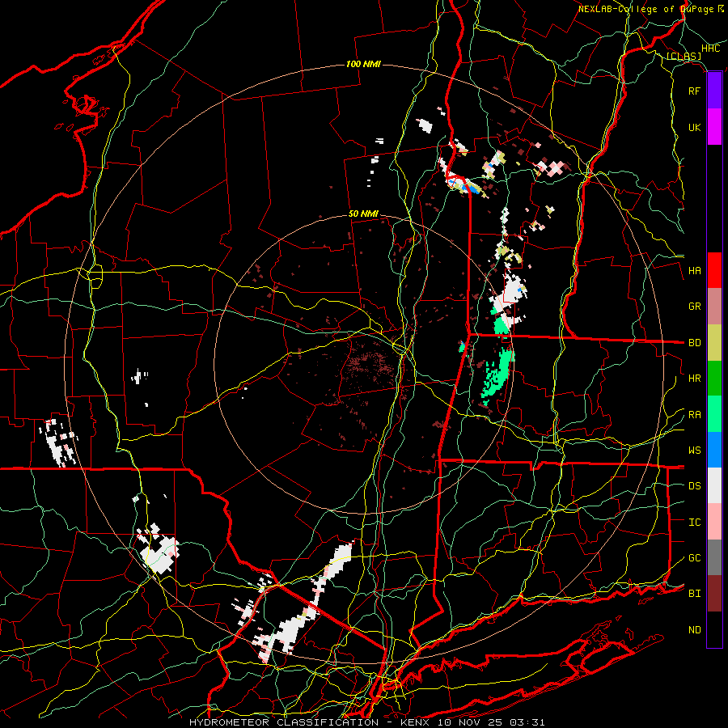Click the ND legend label
Image resolution: width=728 pixels, height=728 pixels.
coord(694,630)
